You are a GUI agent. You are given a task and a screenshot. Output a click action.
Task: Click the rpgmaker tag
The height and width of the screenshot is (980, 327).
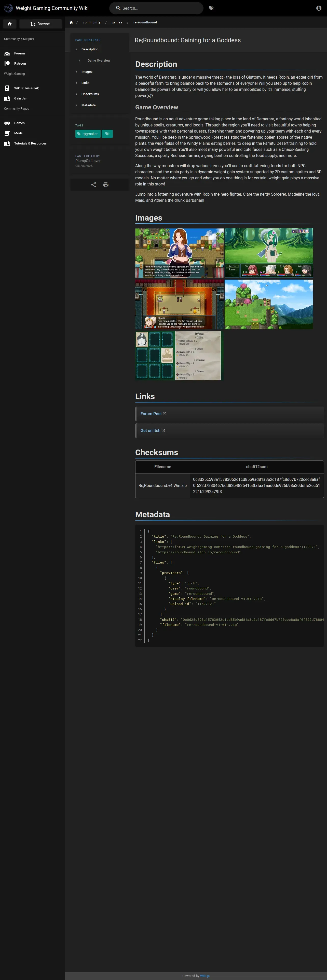point(88,134)
